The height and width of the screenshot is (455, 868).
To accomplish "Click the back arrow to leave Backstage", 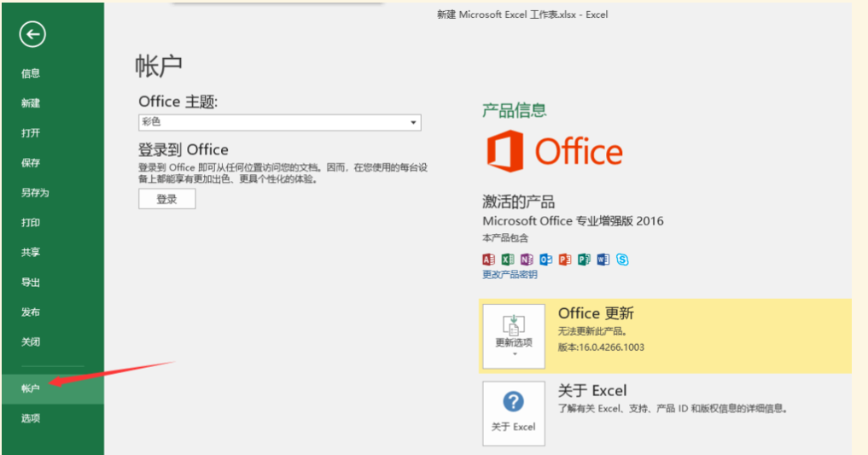I will [x=32, y=34].
